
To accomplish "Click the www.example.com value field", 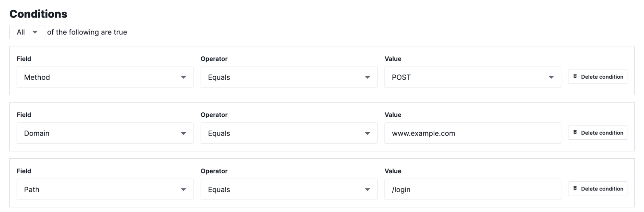I will point(472,133).
